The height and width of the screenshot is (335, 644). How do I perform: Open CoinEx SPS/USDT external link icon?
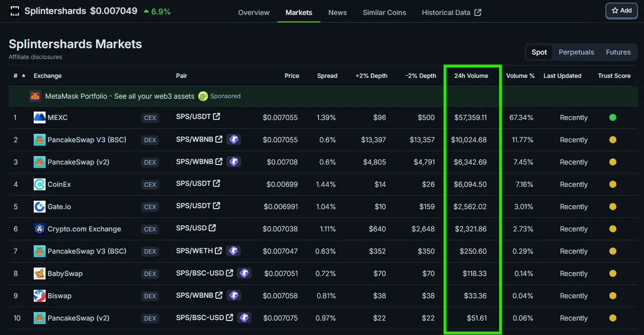click(216, 184)
